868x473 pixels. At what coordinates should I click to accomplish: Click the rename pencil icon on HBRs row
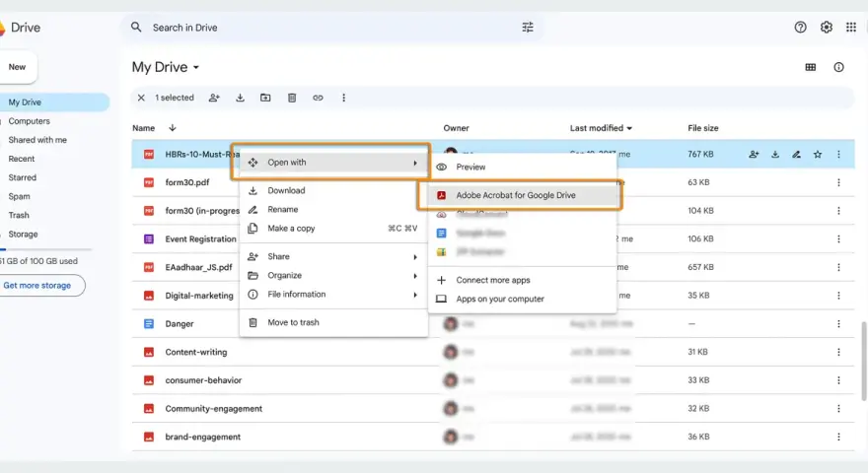tap(796, 155)
